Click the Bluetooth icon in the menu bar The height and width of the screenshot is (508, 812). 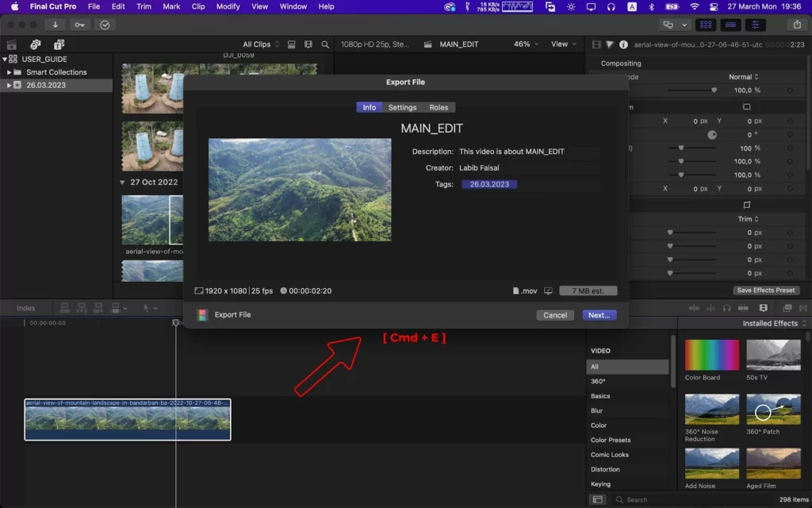pos(652,6)
